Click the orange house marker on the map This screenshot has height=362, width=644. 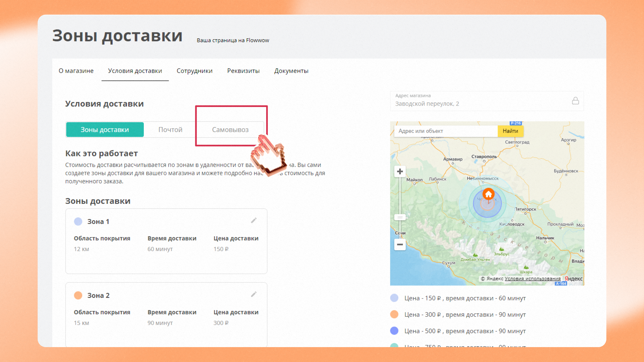(x=488, y=194)
